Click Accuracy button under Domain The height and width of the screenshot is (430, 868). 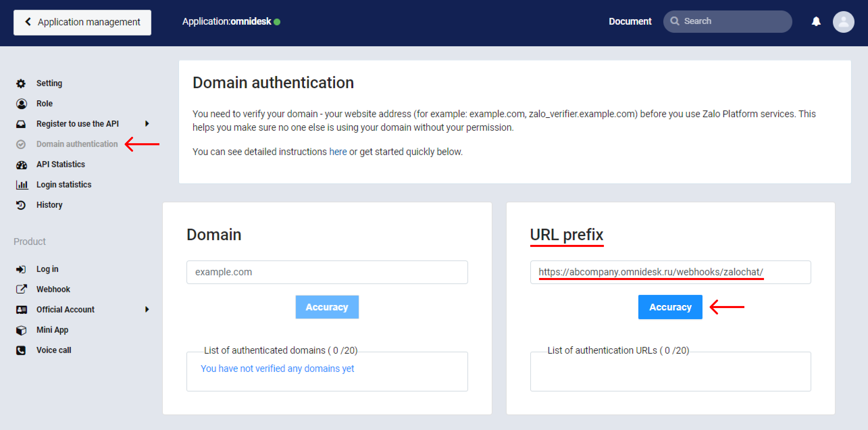pos(327,307)
